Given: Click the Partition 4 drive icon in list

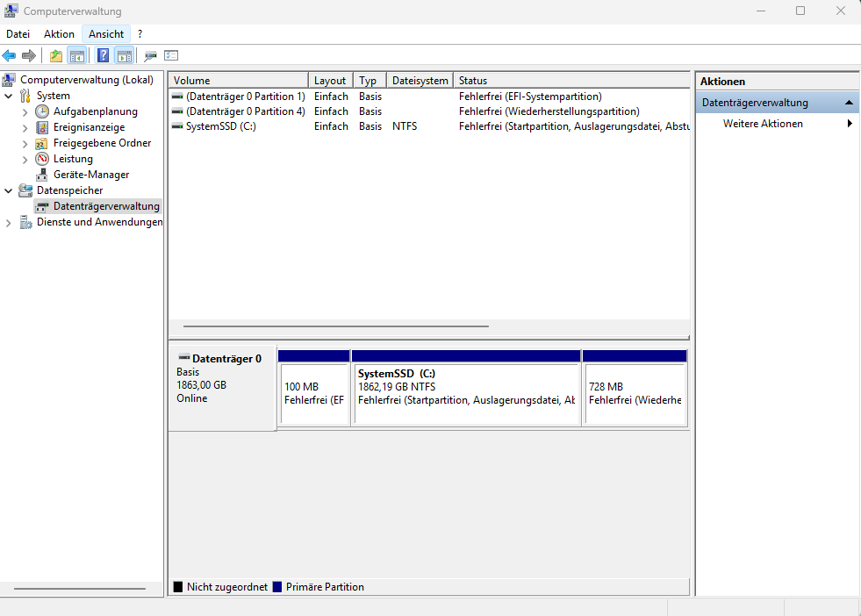Looking at the screenshot, I should [177, 111].
